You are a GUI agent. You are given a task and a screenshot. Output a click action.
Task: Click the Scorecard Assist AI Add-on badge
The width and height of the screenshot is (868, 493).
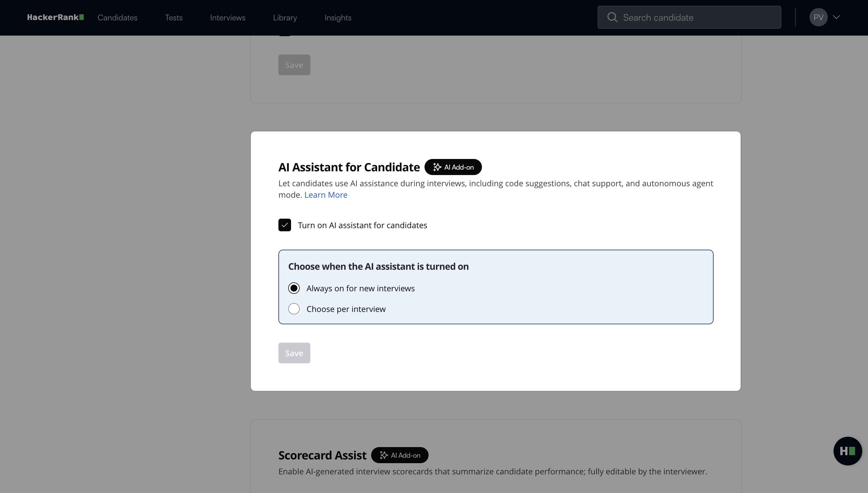tap(400, 455)
